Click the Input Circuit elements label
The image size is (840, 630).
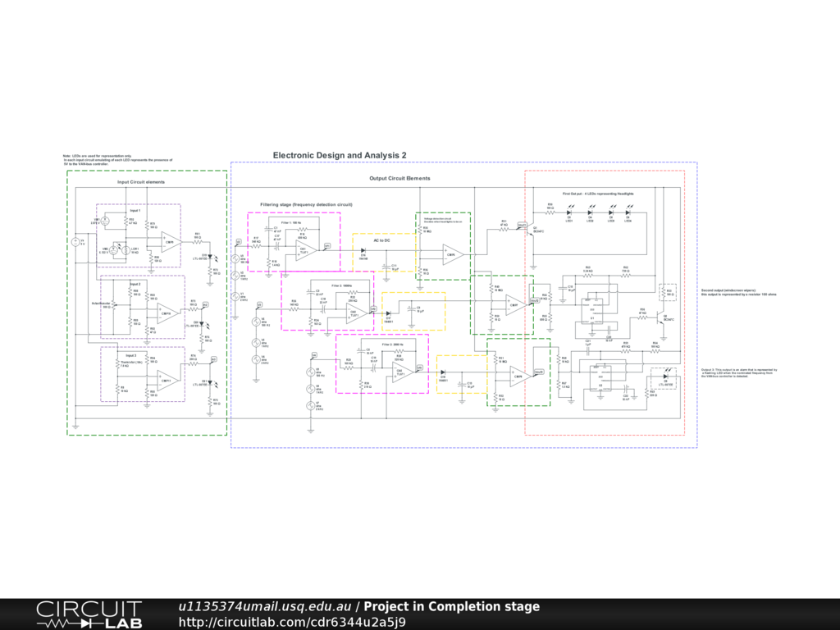click(141, 182)
